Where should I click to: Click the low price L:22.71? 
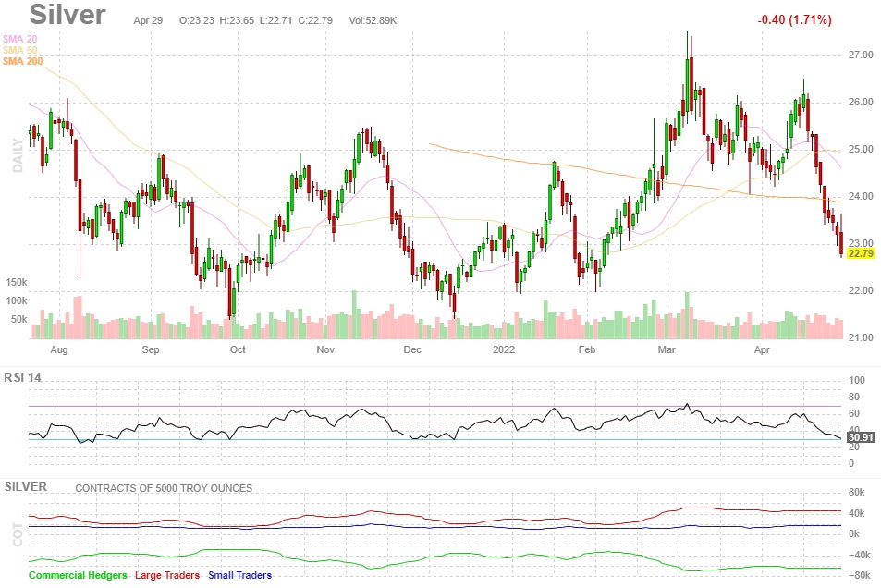coord(275,20)
